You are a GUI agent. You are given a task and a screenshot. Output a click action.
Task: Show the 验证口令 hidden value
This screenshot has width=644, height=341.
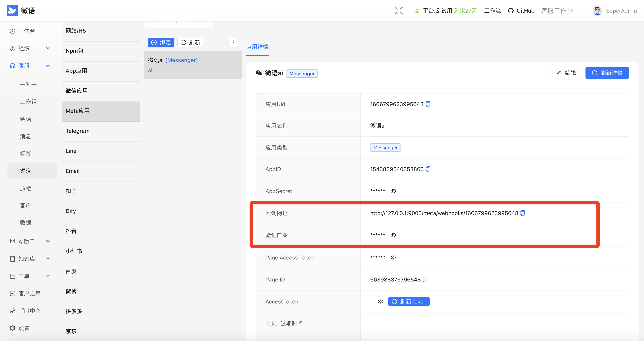tap(393, 235)
